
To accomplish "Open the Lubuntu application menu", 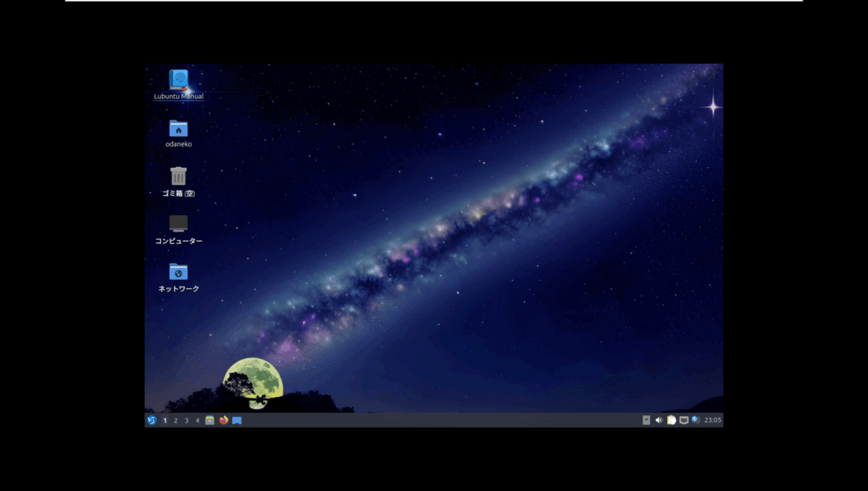I will pyautogui.click(x=152, y=420).
